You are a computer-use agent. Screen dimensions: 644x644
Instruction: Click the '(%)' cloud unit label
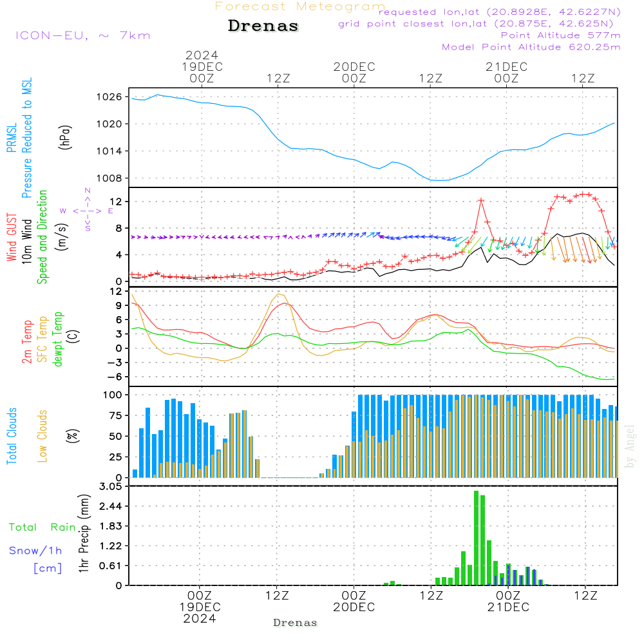click(73, 436)
